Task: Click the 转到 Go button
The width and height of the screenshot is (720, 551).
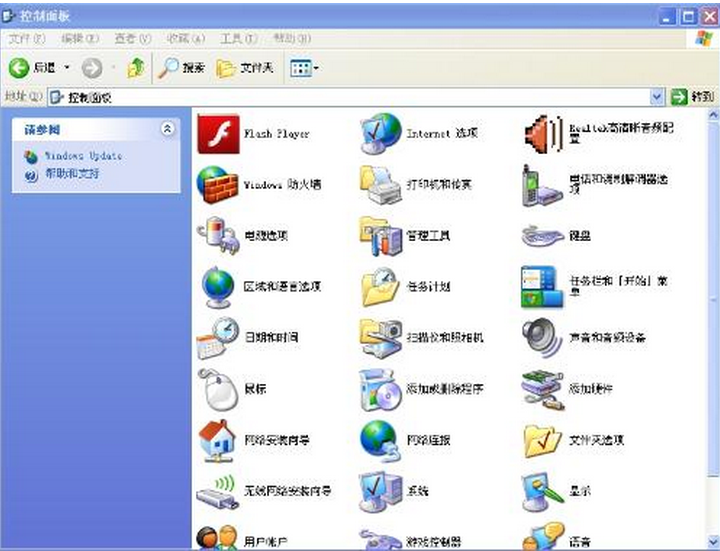Action: 693,97
